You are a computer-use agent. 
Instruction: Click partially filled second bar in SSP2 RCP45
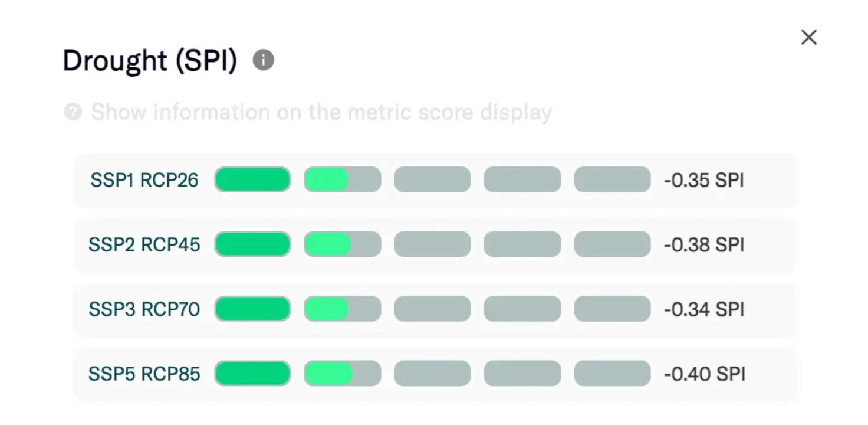tap(343, 244)
